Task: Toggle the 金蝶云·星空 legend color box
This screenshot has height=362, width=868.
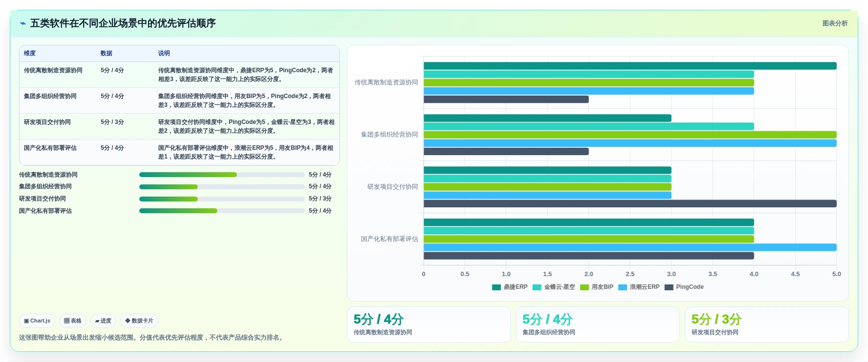Action: pyautogui.click(x=537, y=287)
